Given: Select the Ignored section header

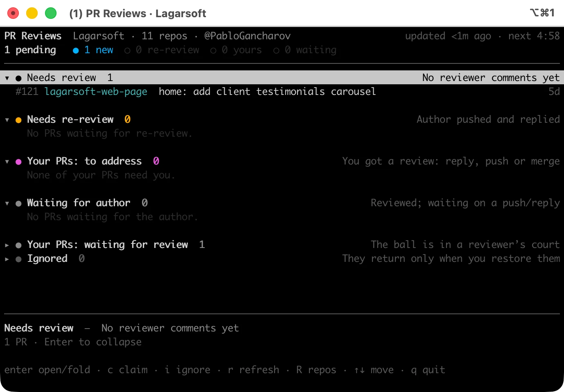Looking at the screenshot, I should 282,259.
